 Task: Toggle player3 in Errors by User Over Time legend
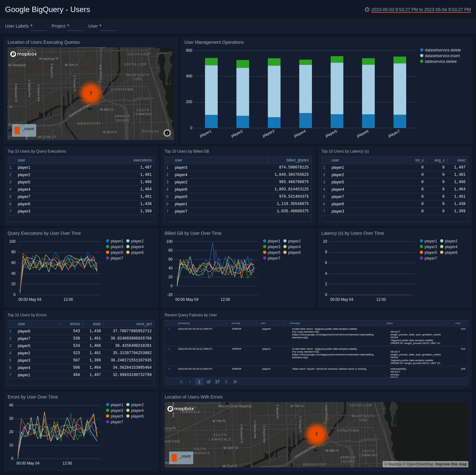click(115, 411)
